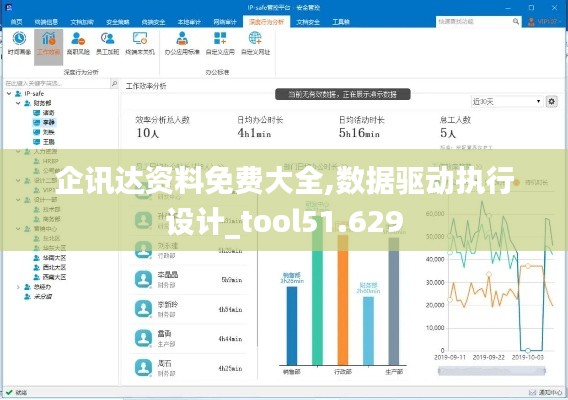Click the avatar icon in the 4h44min row
568x400 pixels.
[143, 338]
